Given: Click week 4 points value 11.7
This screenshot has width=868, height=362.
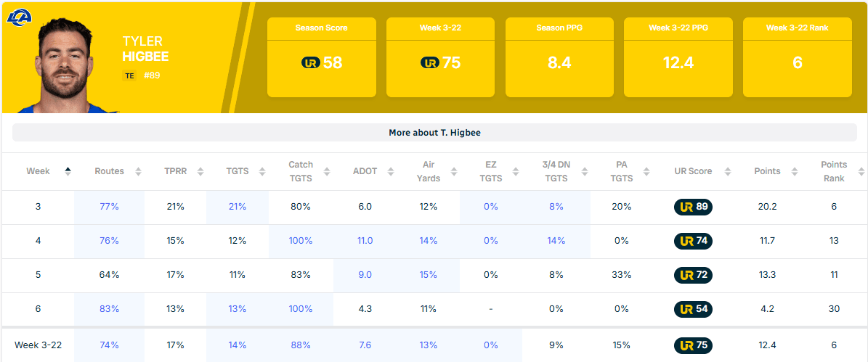Looking at the screenshot, I should tap(767, 241).
